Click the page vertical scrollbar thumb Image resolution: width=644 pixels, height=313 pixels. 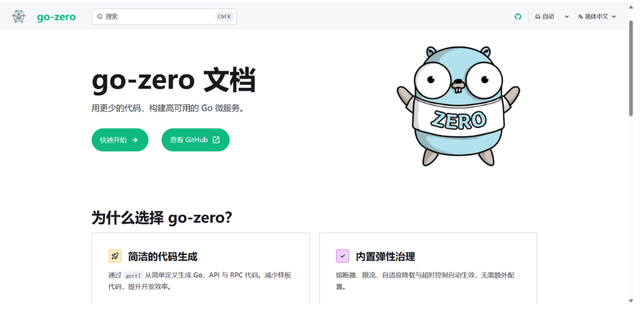pos(631,68)
